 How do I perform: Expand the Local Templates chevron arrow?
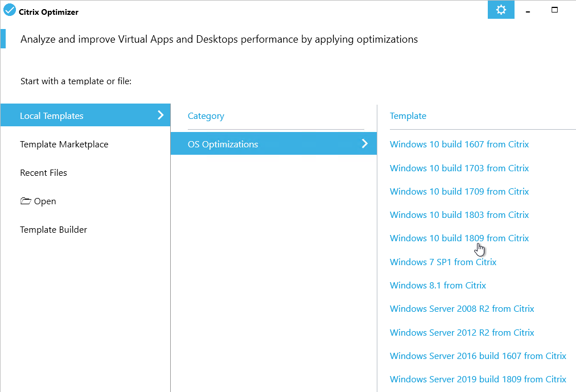(161, 115)
